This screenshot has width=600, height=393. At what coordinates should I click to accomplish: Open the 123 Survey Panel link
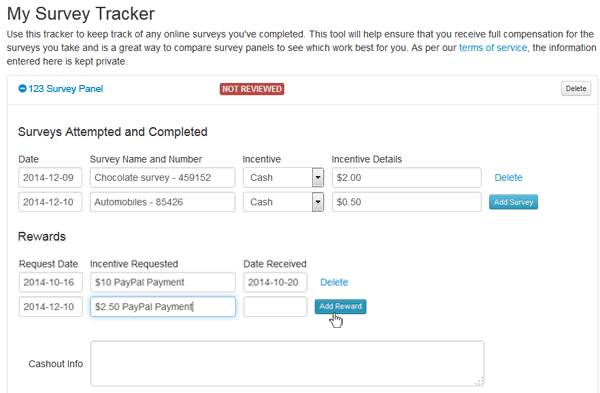[x=65, y=89]
